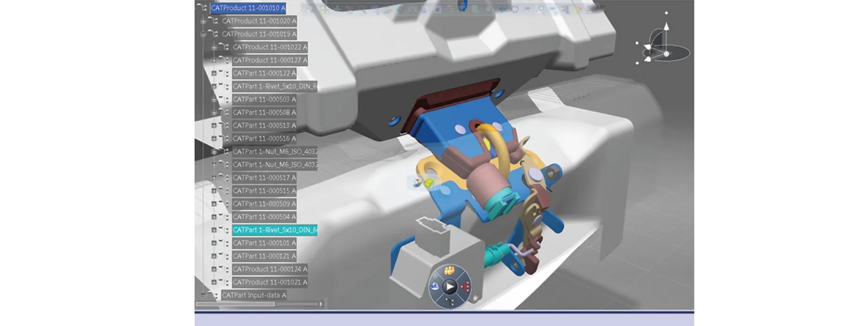Viewport: 868px width, 326px height.
Task: Collapse the CATProduct 11-001019 A node
Action: (x=203, y=34)
